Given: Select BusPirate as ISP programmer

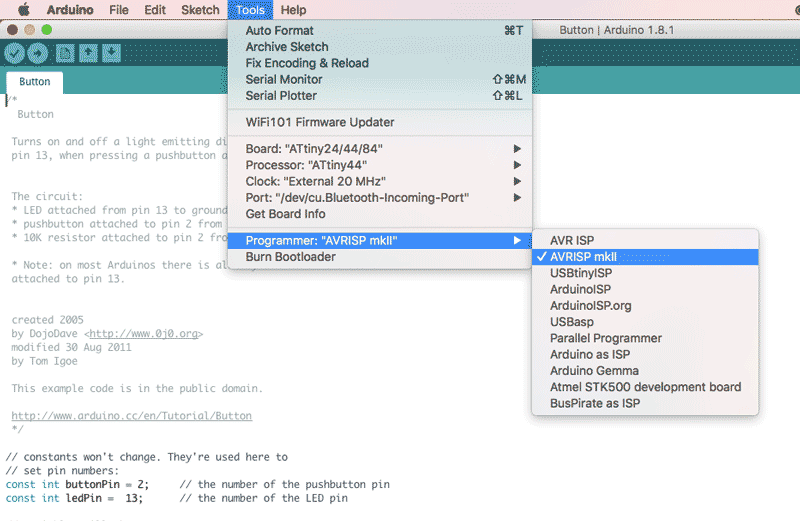Looking at the screenshot, I should 645,404.
